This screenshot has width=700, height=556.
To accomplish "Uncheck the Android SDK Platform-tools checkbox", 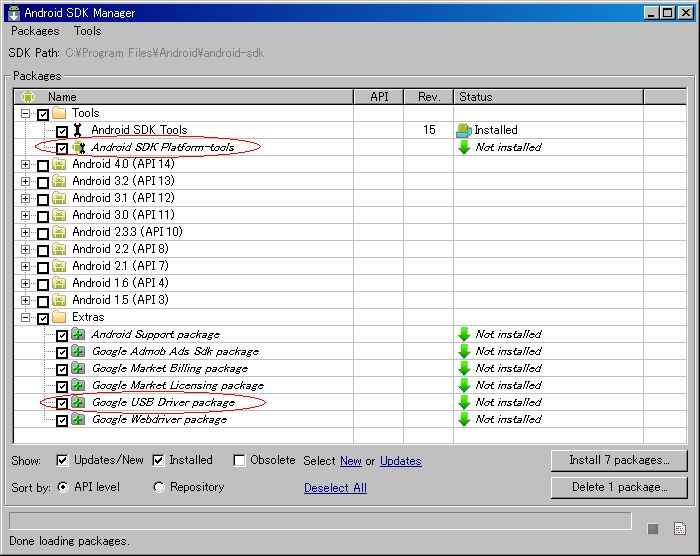I will (x=62, y=148).
